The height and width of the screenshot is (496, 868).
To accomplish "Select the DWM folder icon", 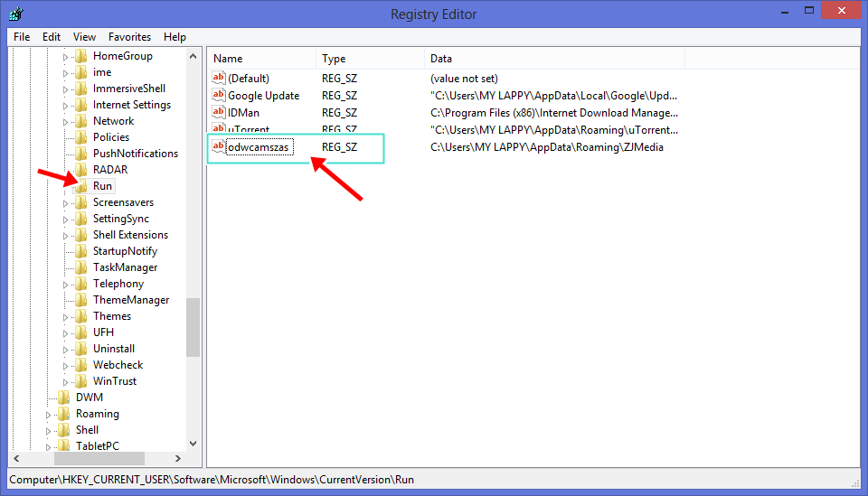I will pos(63,397).
